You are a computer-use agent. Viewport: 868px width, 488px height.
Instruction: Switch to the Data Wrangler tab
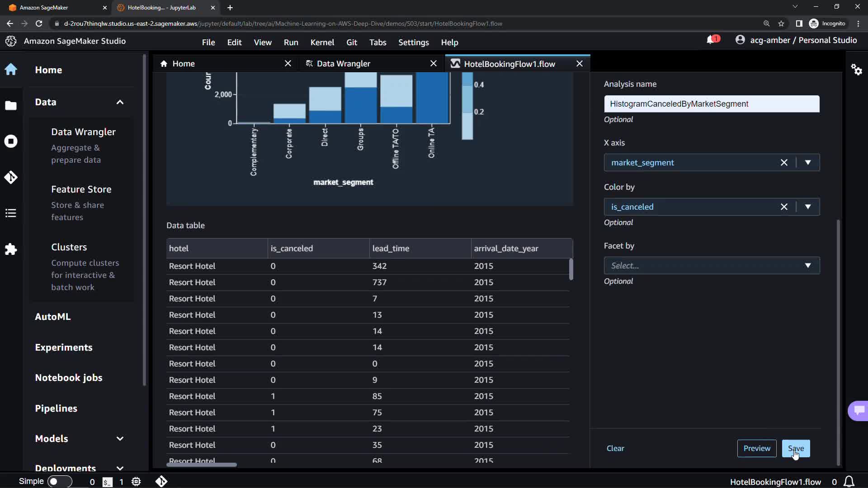point(344,64)
